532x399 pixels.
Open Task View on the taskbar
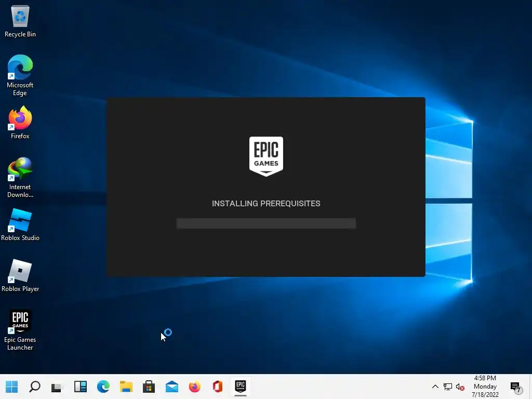pyautogui.click(x=57, y=387)
